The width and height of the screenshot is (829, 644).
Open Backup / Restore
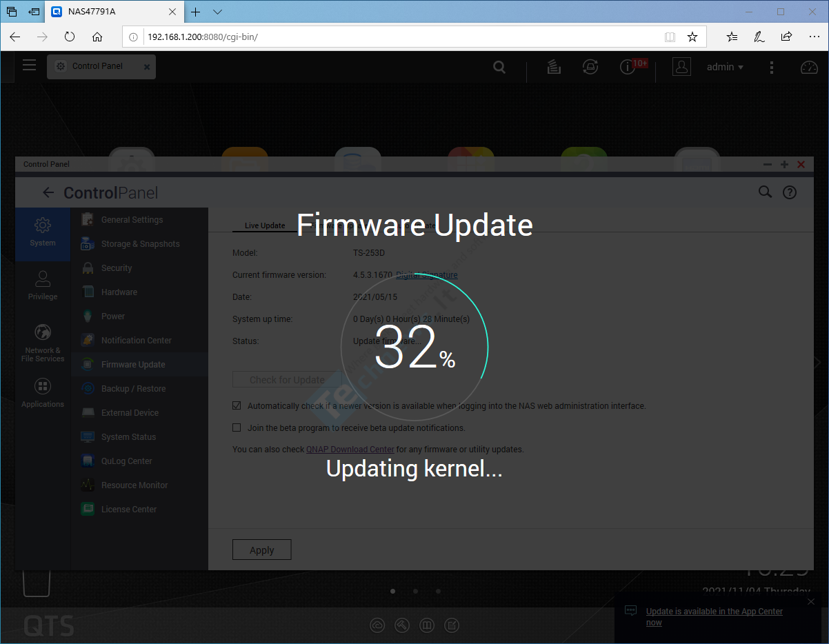tap(139, 389)
